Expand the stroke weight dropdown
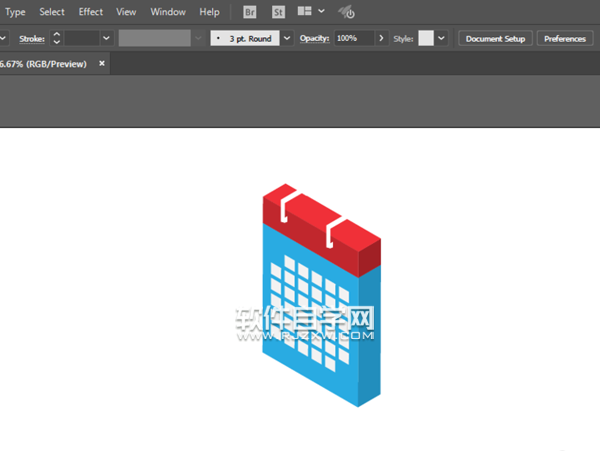600x451 pixels. coord(105,38)
